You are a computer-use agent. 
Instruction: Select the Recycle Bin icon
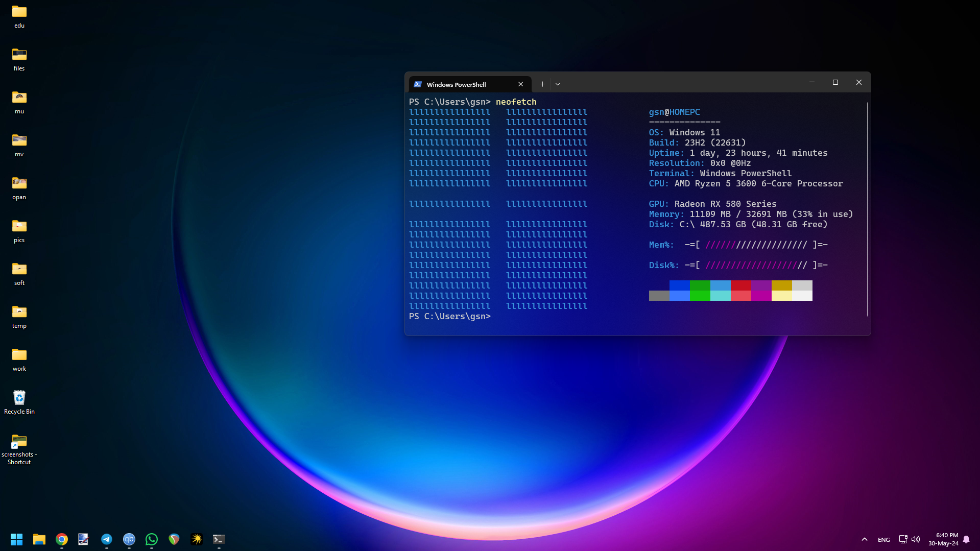pyautogui.click(x=19, y=402)
